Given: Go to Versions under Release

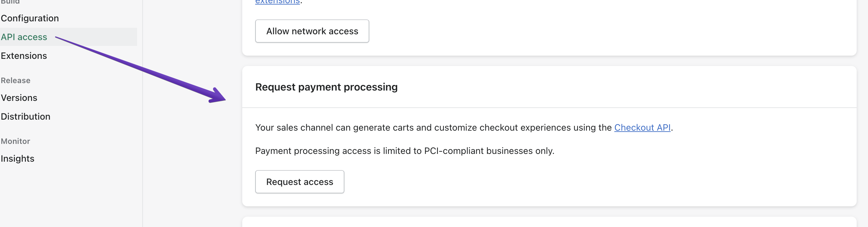Looking at the screenshot, I should [19, 98].
